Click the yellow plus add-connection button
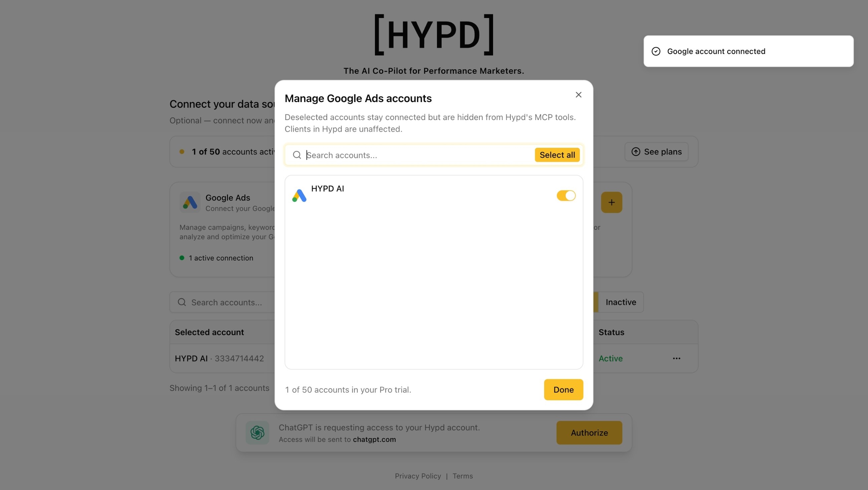This screenshot has width=868, height=490. click(x=611, y=202)
